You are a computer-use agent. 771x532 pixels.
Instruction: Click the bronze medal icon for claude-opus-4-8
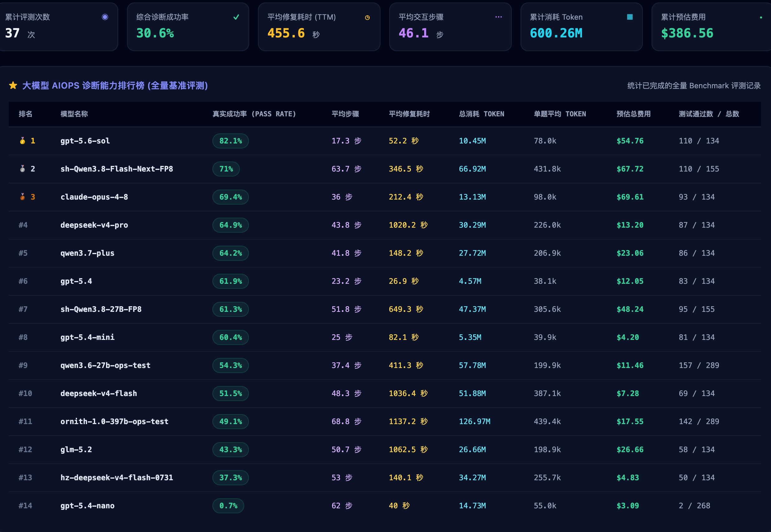22,197
